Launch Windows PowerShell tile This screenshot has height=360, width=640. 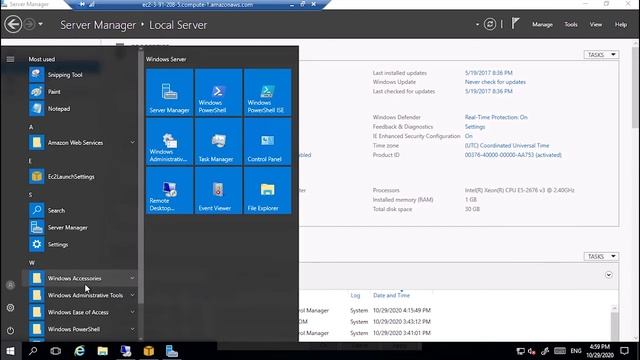pyautogui.click(x=218, y=92)
